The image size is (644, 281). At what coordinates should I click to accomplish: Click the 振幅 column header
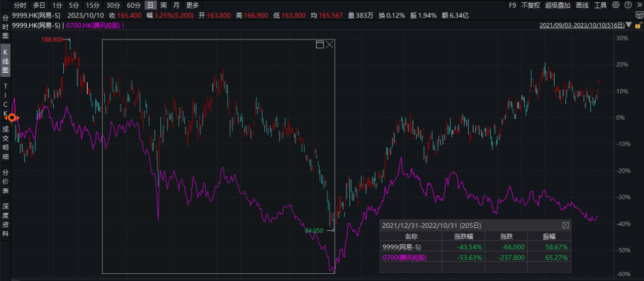pos(550,236)
